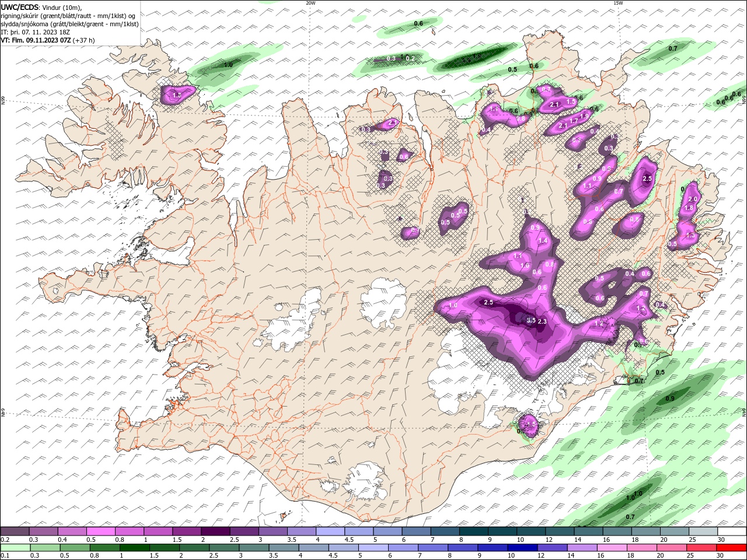
Task: Click the '(+37 h)' forecast offset text
Action: click(x=84, y=40)
